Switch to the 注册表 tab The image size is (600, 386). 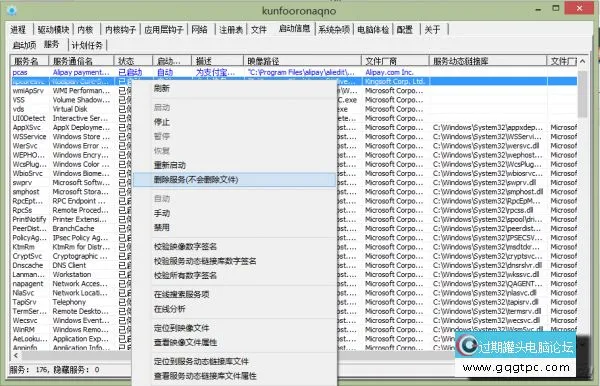pos(231,29)
